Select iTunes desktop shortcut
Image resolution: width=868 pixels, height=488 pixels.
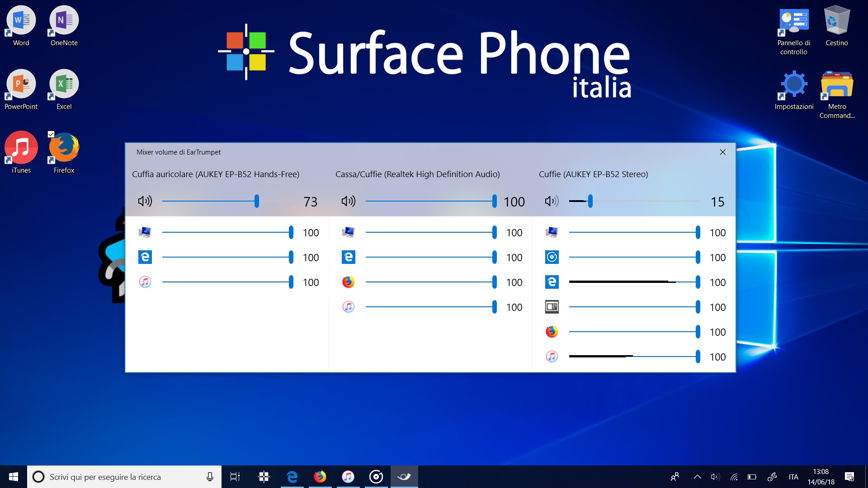(x=21, y=153)
